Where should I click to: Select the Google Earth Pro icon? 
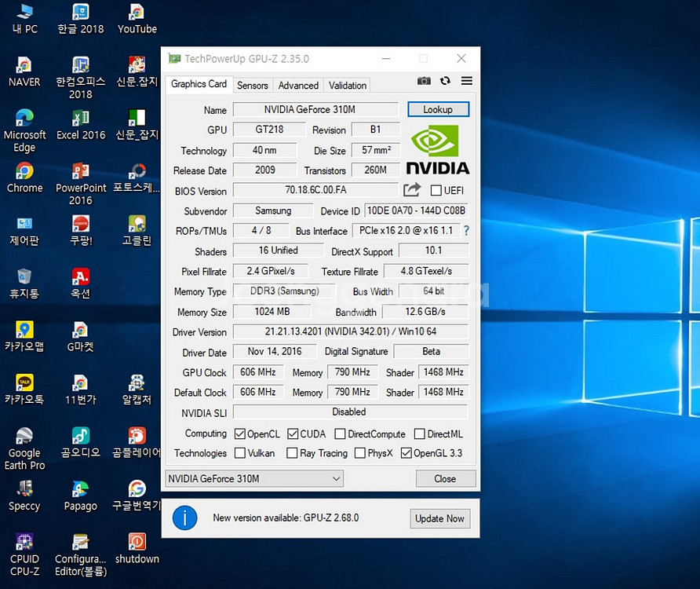coord(24,449)
